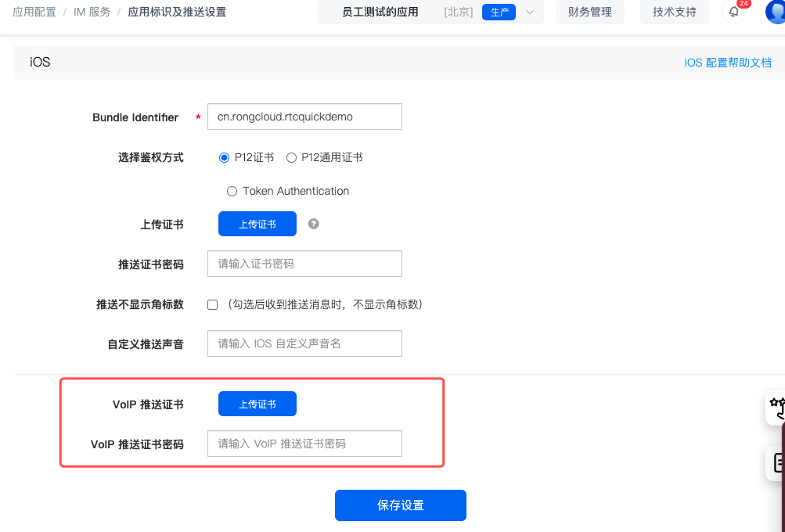Focus the VoIP 推送证书密码 input field
Screen dimensions: 785x532
[304, 444]
